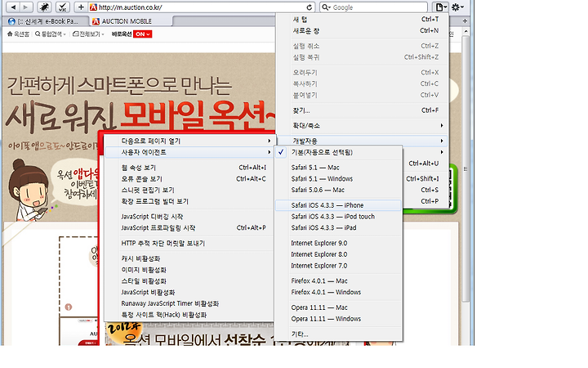Expand the 확대/축소 submenu

click(x=363, y=125)
